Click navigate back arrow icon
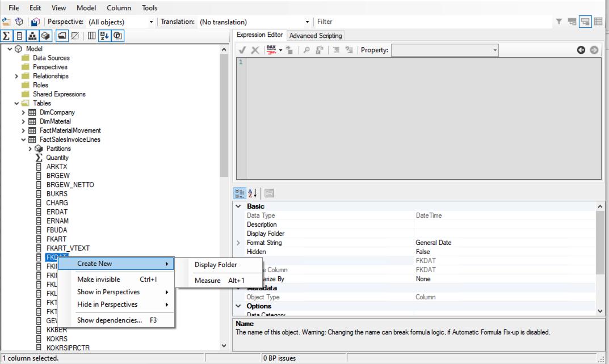This screenshot has height=364, width=609. 581,50
